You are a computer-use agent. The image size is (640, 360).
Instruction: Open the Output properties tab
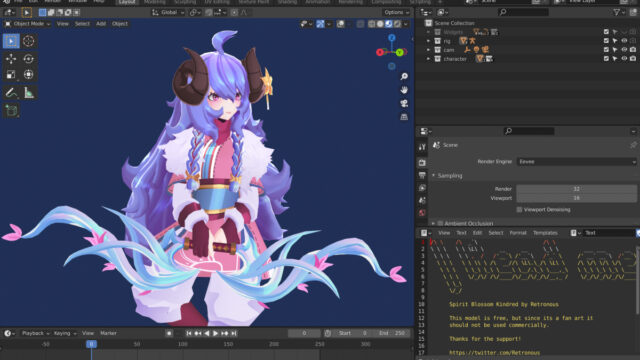pos(422,175)
